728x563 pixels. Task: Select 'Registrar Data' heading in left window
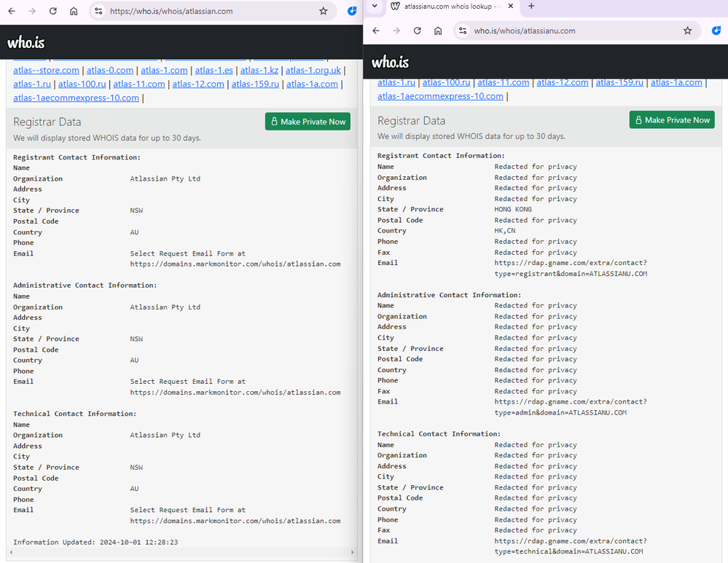pyautogui.click(x=47, y=122)
